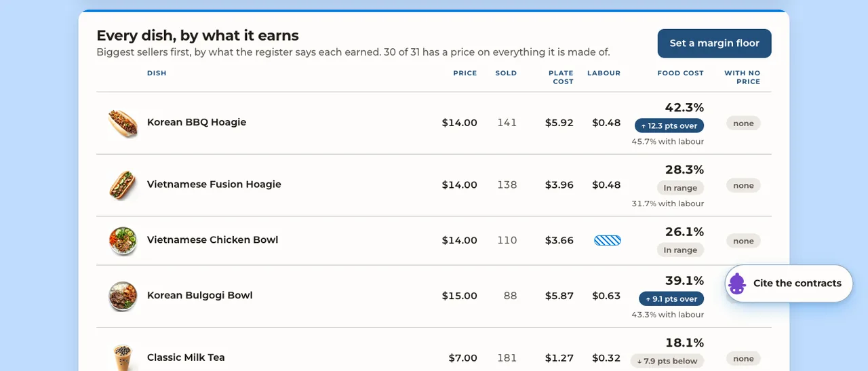Open the Classic Milk Tea thumbnail
This screenshot has width=868, height=371.
coord(123,357)
